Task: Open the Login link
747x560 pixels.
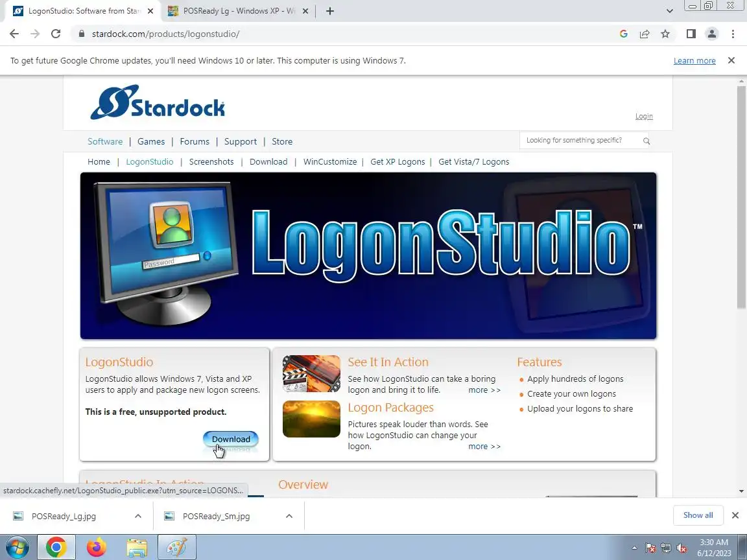Action: click(x=644, y=116)
